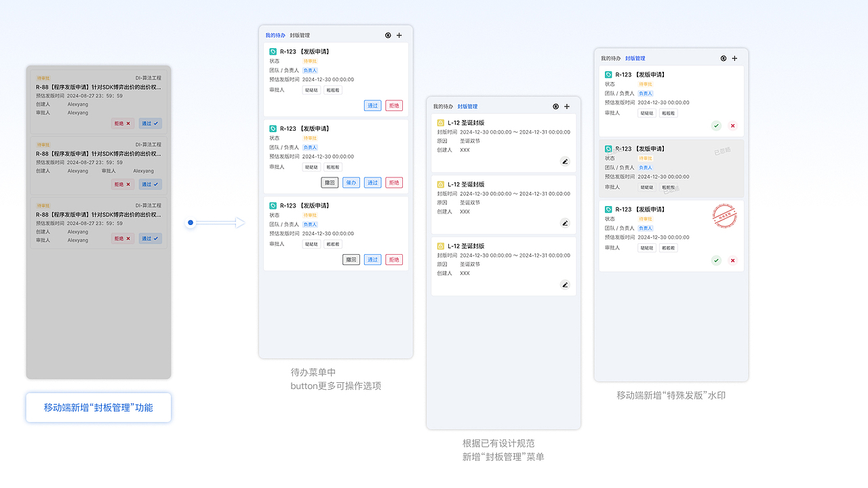868x488 pixels.
Task: Click the lock icon on the middle L-12 圣诞封版 card
Action: point(441,184)
